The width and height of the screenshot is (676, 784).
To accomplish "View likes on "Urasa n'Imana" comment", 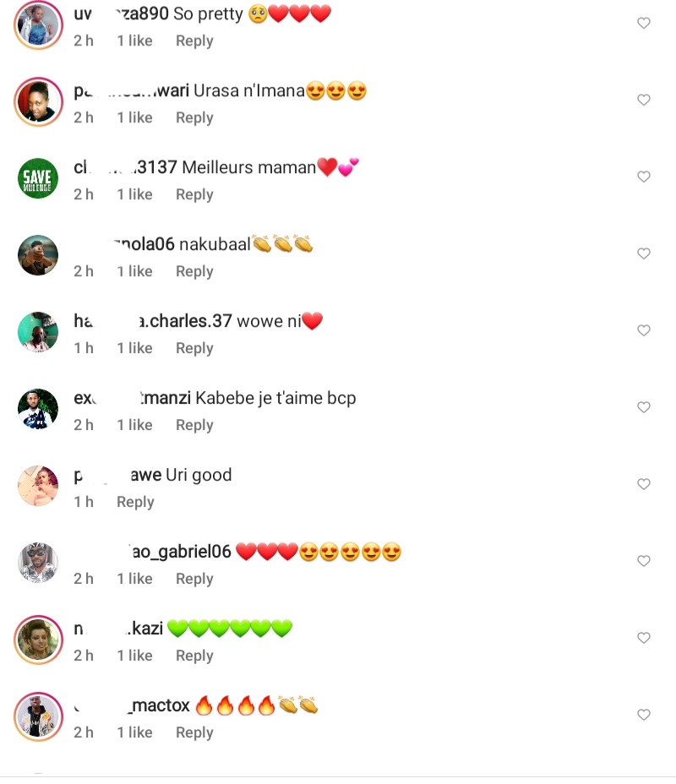I will [135, 117].
